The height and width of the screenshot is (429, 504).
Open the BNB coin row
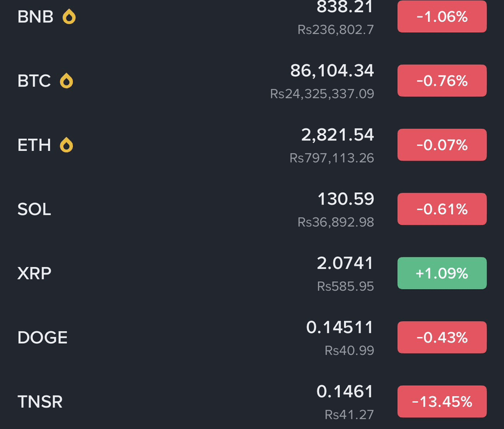[252, 16]
